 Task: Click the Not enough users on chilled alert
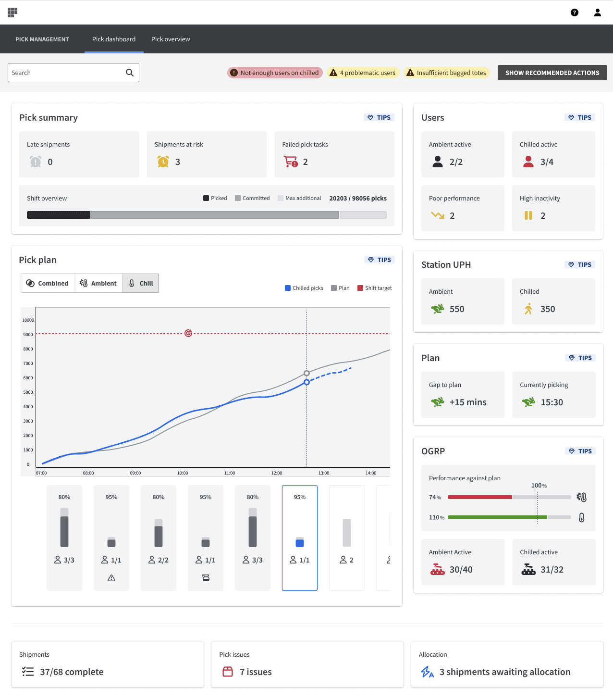point(275,73)
